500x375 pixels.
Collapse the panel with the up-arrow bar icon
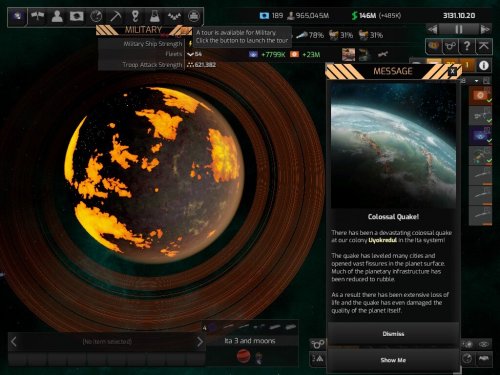click(484, 46)
